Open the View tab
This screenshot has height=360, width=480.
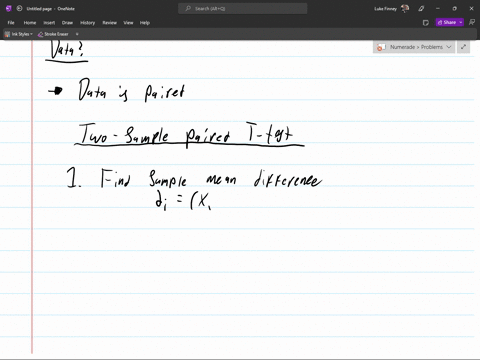point(128,23)
